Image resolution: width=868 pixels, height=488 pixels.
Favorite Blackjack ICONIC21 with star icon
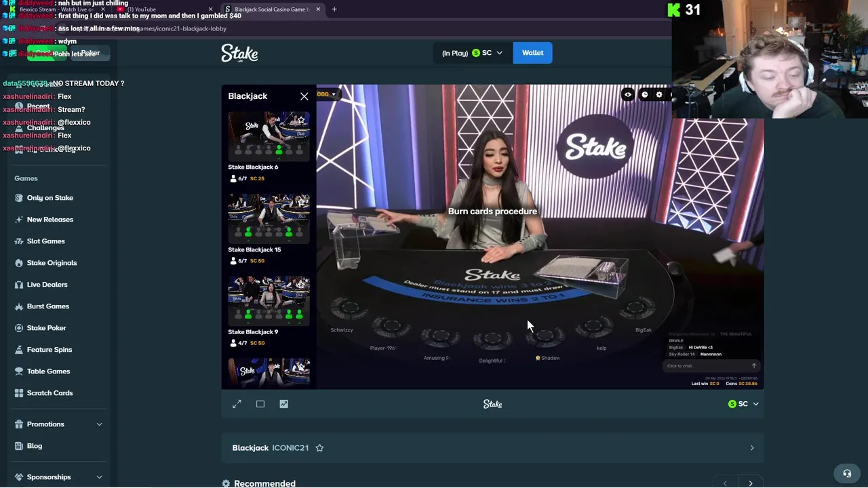(319, 448)
